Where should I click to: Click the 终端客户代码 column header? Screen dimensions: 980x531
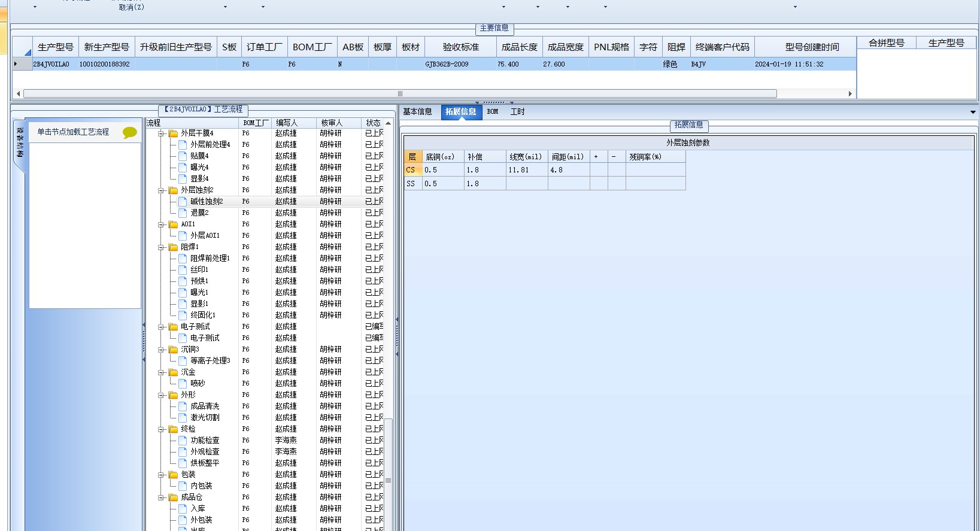(722, 47)
